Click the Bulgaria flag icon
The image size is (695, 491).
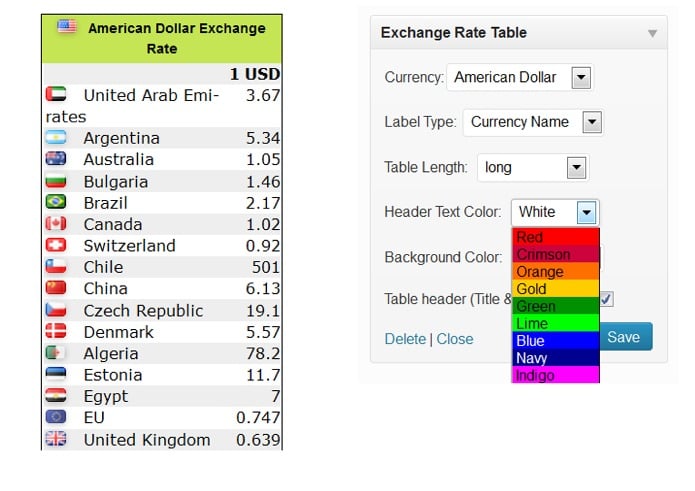point(56,180)
